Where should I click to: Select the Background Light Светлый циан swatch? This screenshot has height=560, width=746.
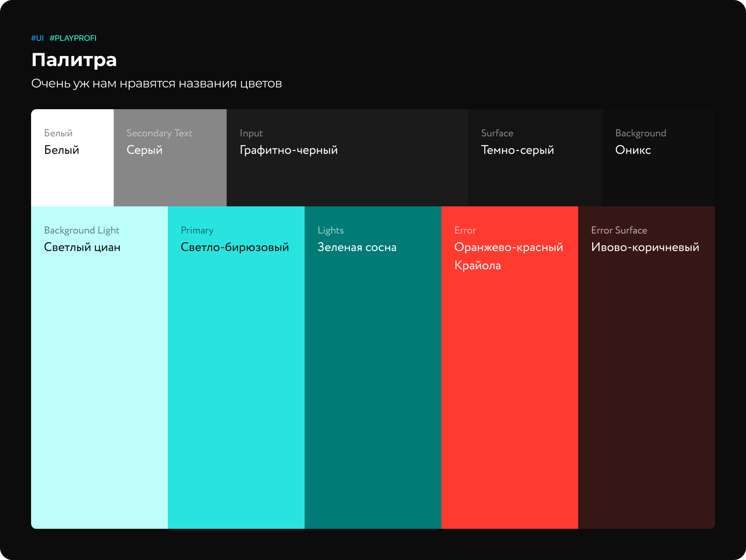(99, 368)
